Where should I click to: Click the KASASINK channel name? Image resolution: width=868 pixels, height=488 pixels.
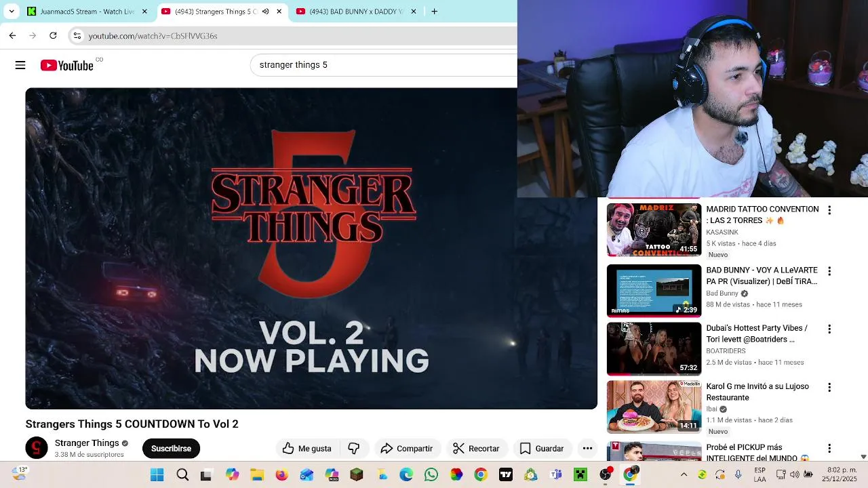coord(722,232)
